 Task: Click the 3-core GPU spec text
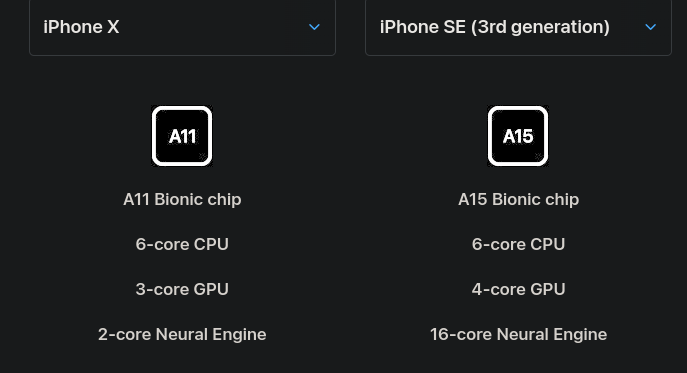click(182, 289)
